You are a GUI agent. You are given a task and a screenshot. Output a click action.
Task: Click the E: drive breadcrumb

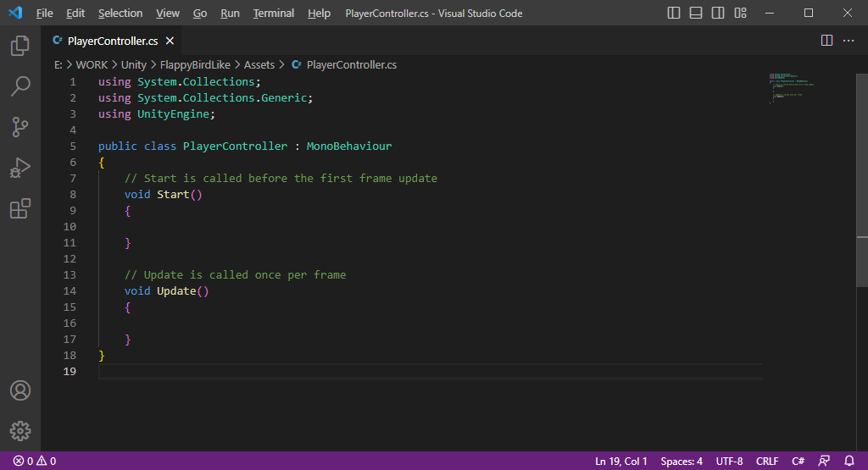tap(58, 64)
